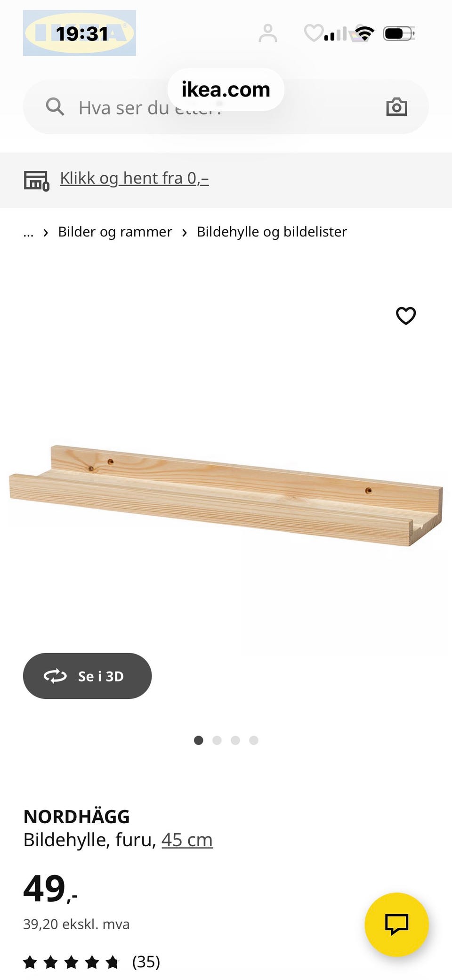Viewport: 452px width, 980px height.
Task: Click Klikk og hent fra 0,– link
Action: pyautogui.click(x=134, y=178)
